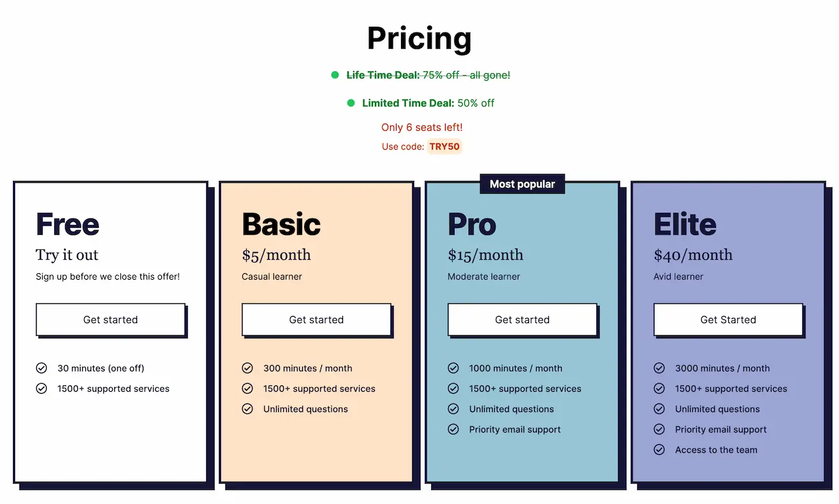Click checkmark icon beside Access to the team
839x504 pixels.
(659, 450)
